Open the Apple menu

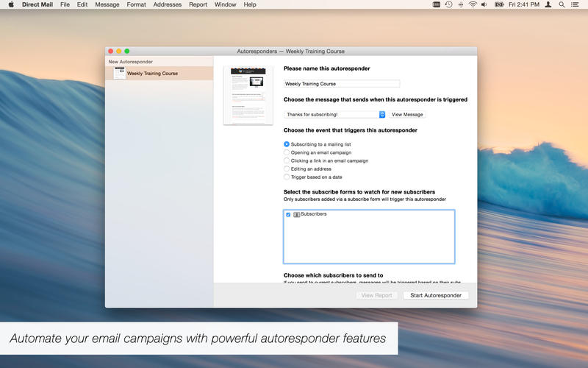click(11, 4)
